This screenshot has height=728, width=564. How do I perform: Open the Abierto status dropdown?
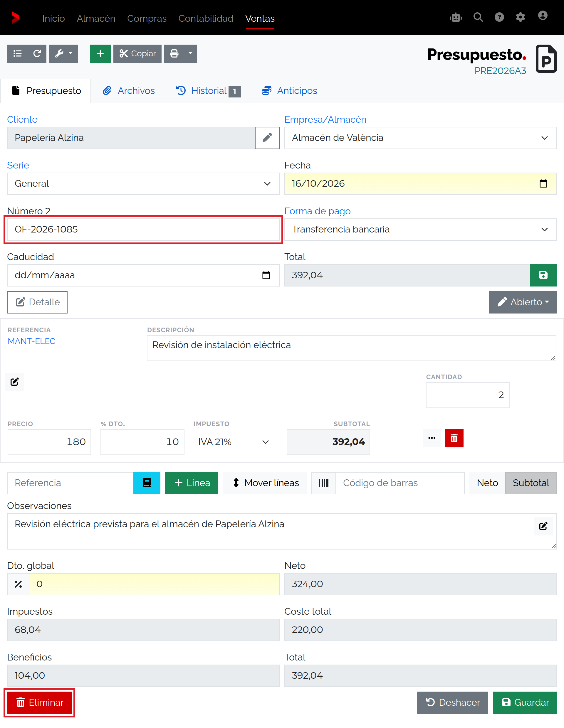523,302
